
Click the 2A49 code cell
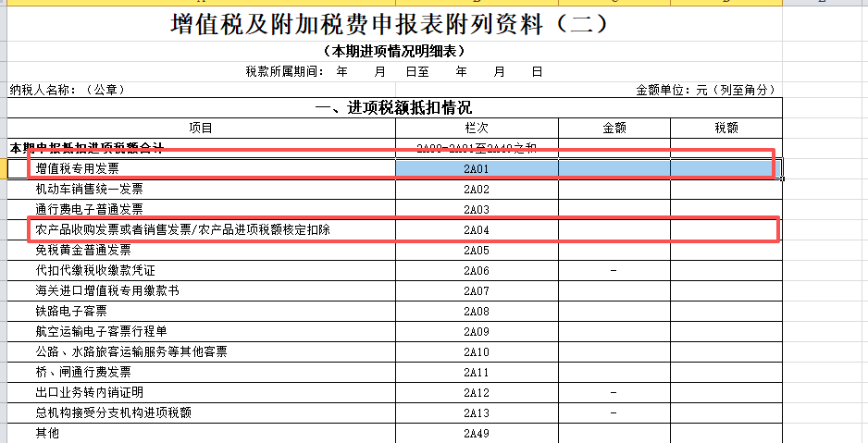coord(477,433)
